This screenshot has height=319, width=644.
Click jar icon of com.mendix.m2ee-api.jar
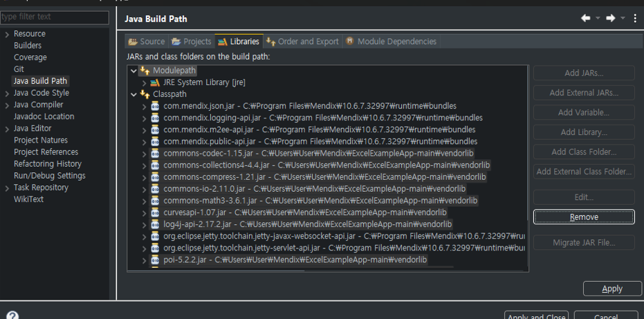coord(155,129)
